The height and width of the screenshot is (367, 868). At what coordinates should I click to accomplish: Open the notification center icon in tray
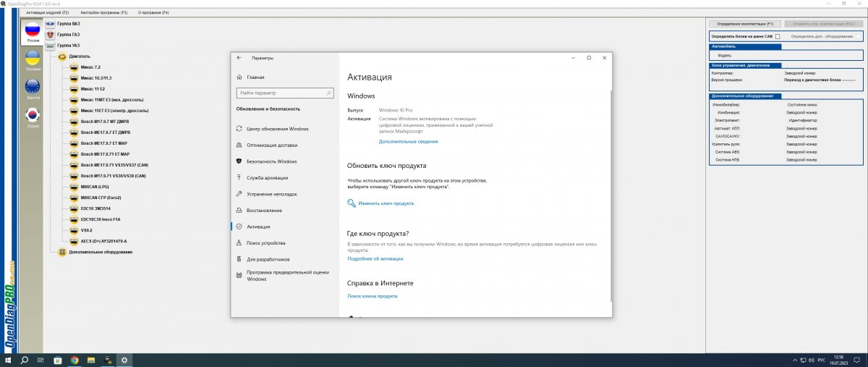[858, 360]
